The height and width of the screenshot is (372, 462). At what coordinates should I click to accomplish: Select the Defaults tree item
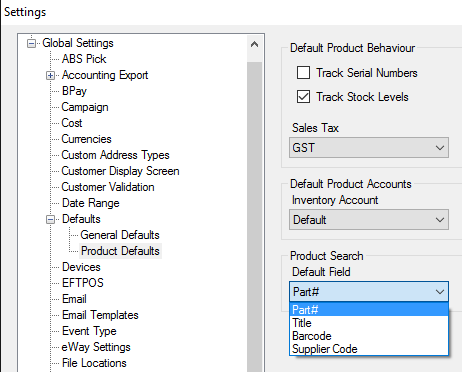(x=81, y=219)
